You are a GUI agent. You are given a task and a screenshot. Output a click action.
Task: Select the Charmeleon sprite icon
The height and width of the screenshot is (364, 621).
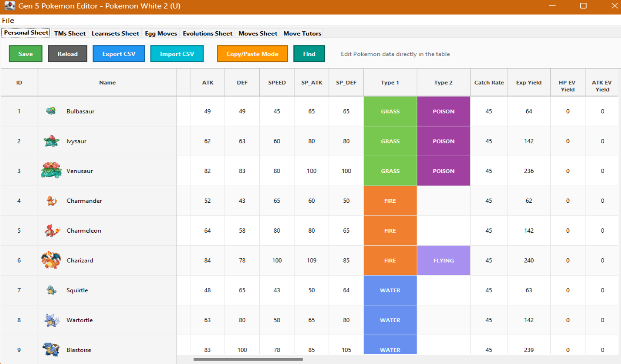pyautogui.click(x=52, y=231)
